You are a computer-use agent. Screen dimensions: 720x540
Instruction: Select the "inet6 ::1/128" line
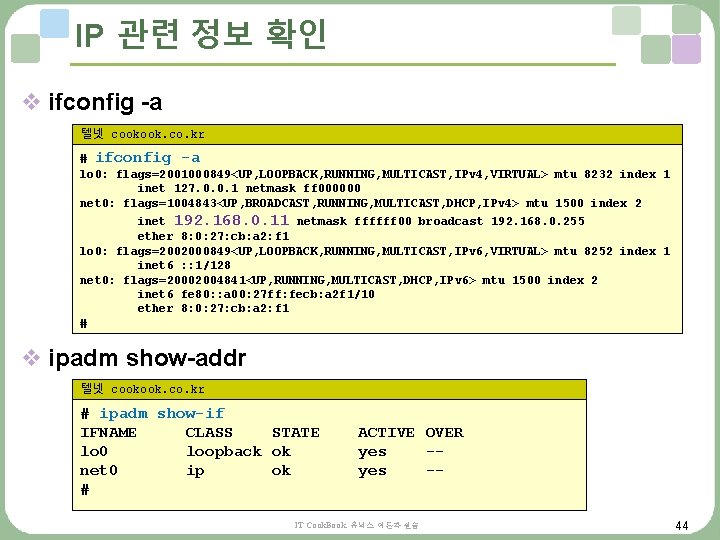(184, 265)
